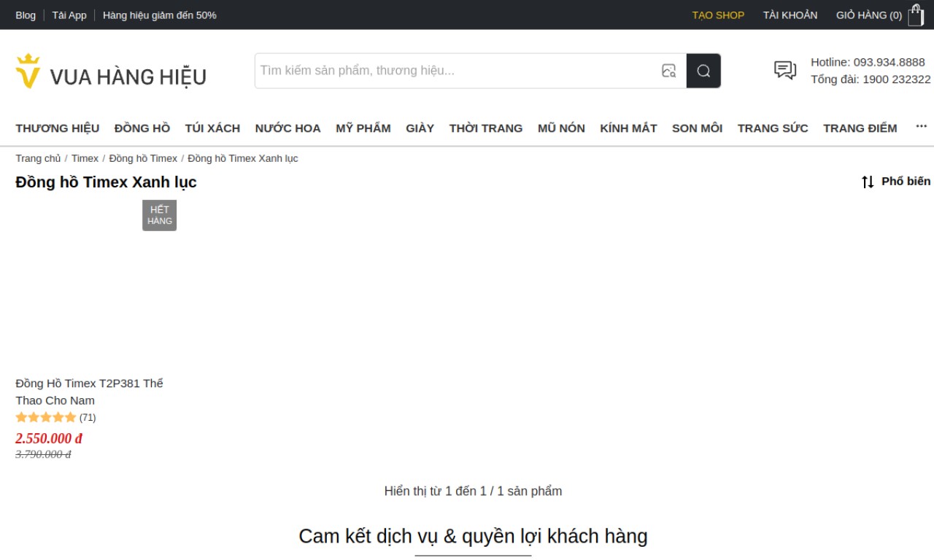Go to Trang chủ breadcrumb

tap(38, 158)
